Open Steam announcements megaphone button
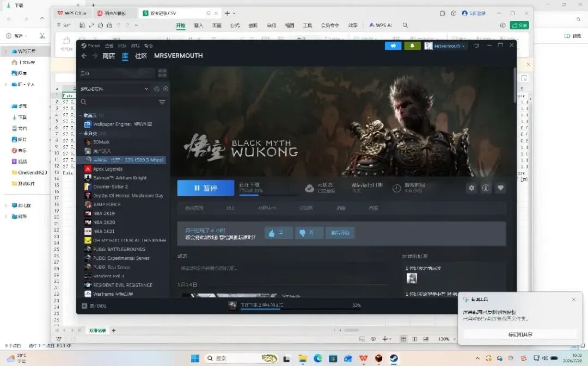This screenshot has width=588, height=366. (393, 46)
